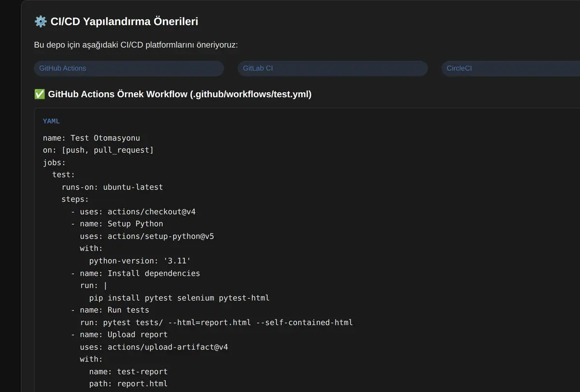Image resolution: width=580 pixels, height=392 pixels.
Task: Click the '- name: Run tests' line
Action: coord(110,310)
